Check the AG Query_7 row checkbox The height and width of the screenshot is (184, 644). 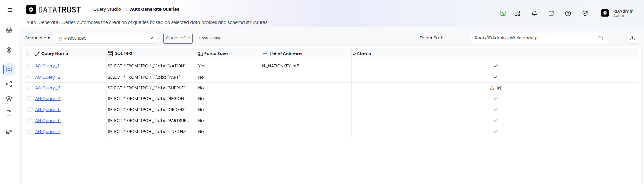pyautogui.click(x=30, y=132)
